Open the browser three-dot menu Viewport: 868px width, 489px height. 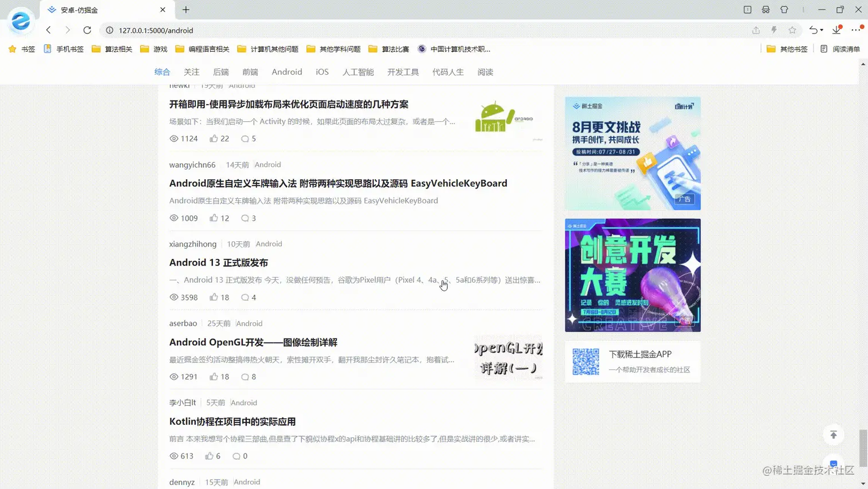[x=857, y=30]
